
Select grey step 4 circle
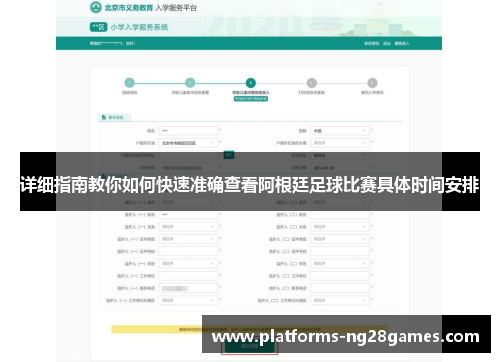[x=312, y=83]
